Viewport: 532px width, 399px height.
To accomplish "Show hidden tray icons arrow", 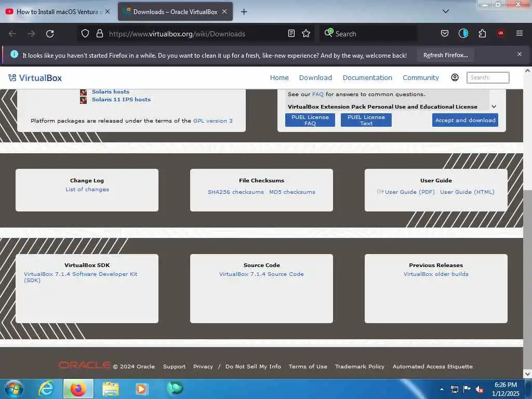I will coord(442,389).
